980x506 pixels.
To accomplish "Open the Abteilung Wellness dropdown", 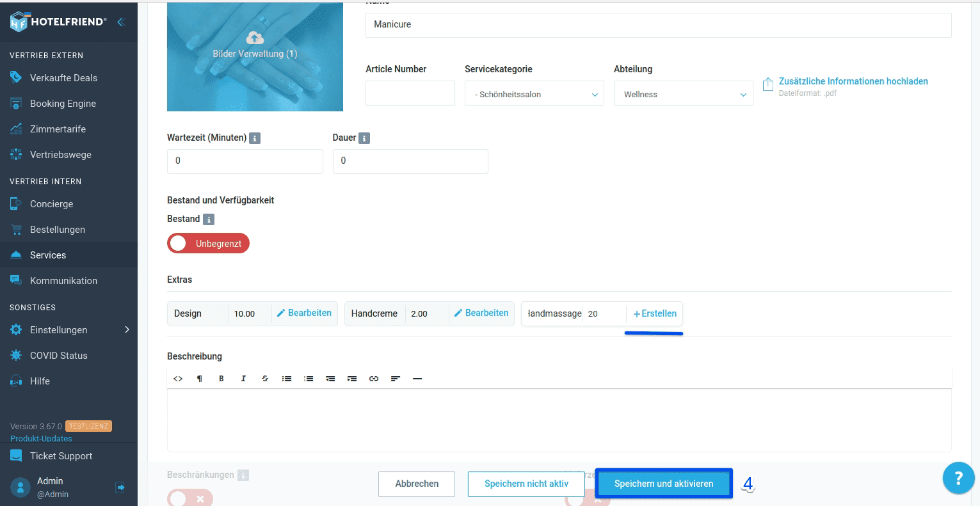I will [x=684, y=93].
